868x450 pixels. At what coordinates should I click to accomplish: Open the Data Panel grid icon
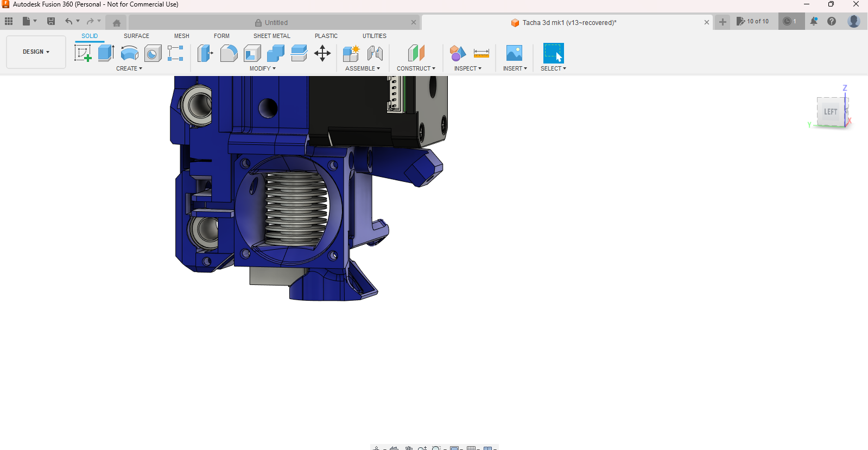(9, 21)
